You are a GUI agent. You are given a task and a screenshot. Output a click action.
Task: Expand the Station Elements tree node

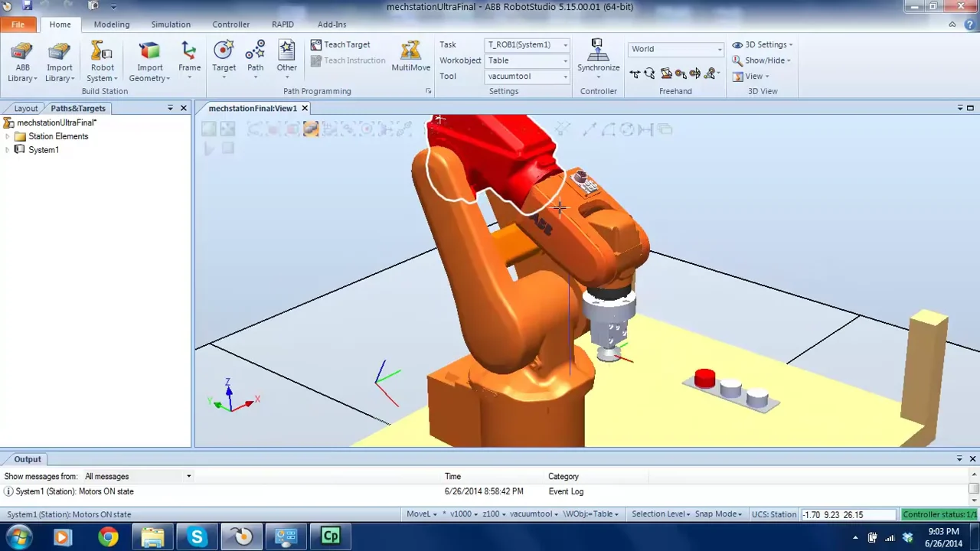point(8,136)
